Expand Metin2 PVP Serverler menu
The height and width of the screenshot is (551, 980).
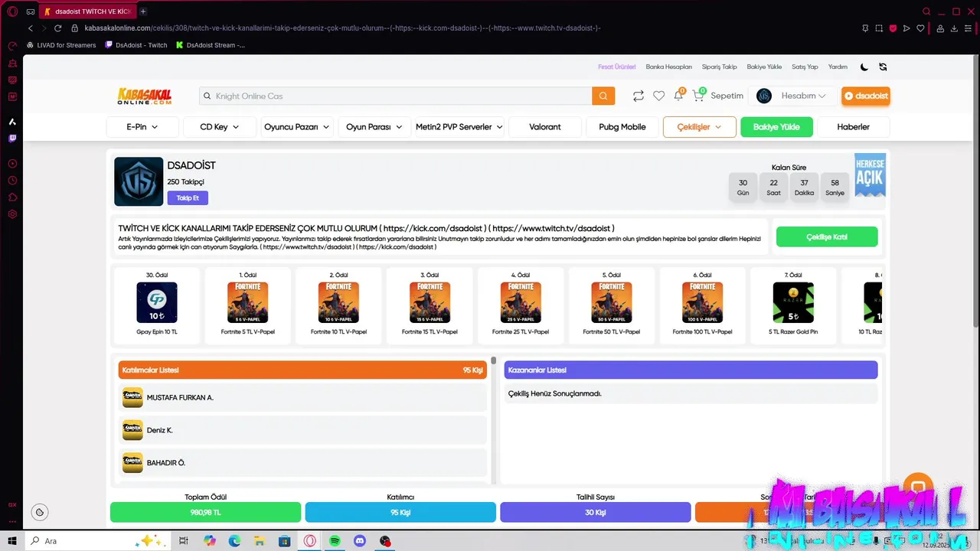point(459,127)
